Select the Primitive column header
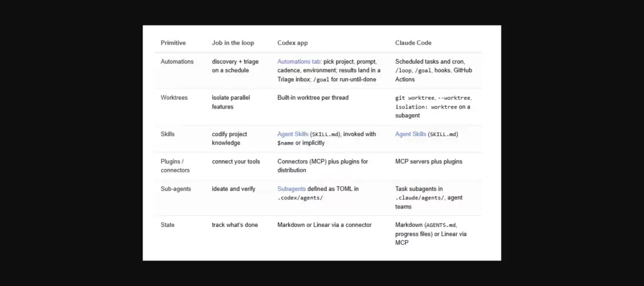The height and width of the screenshot is (286, 644). [x=173, y=43]
